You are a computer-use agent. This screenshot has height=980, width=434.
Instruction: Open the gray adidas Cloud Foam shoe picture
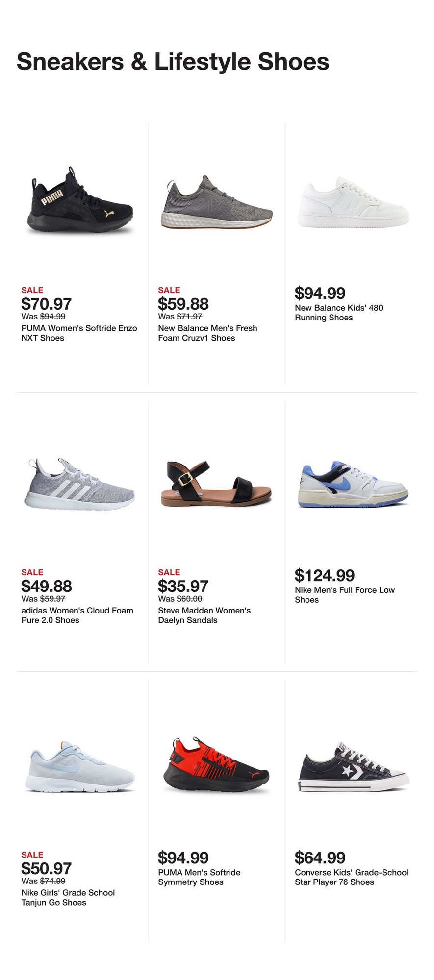[79, 485]
